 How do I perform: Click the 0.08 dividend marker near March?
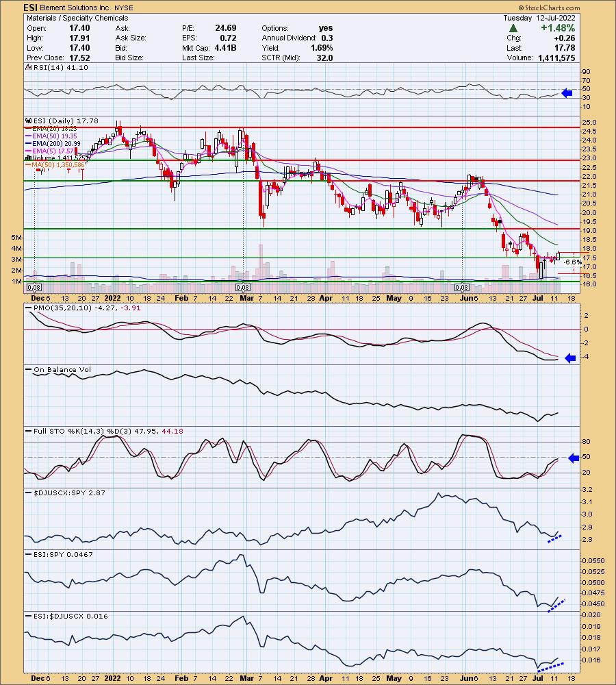click(243, 287)
